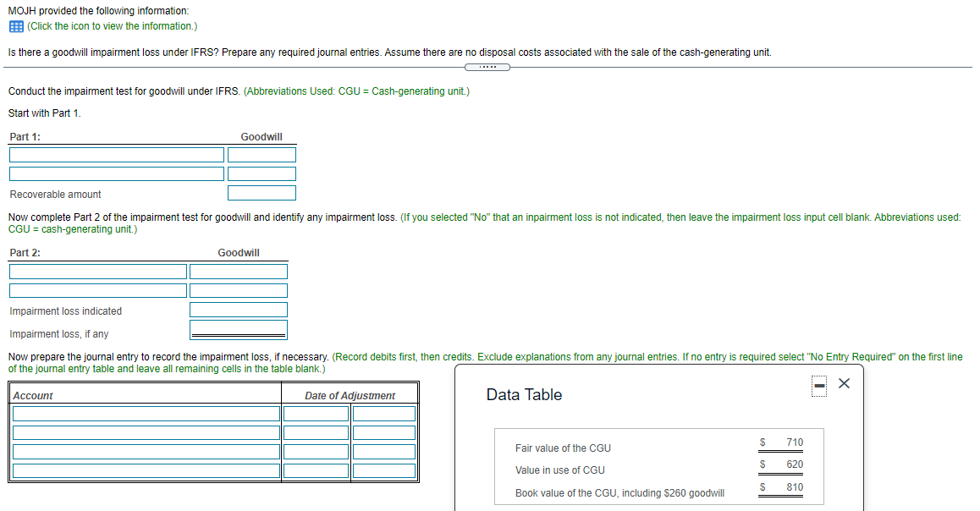
Task: Click the Impairment loss indicated input field
Action: 238,310
